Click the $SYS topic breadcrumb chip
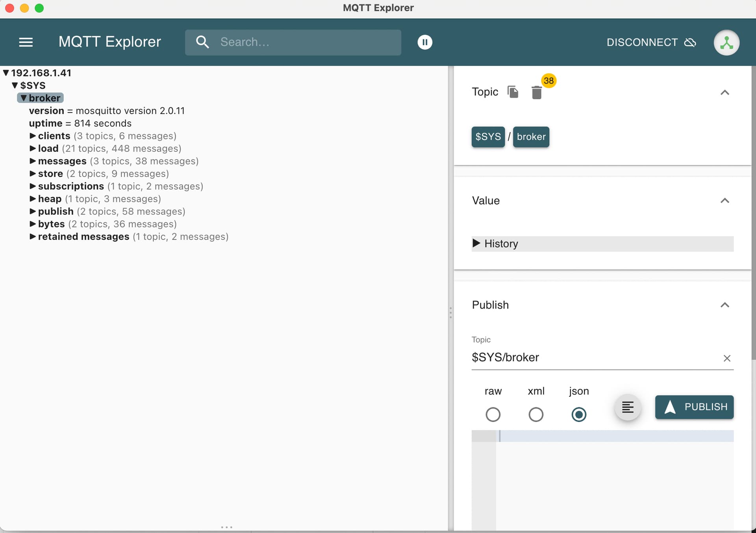The width and height of the screenshot is (756, 533). pos(488,137)
